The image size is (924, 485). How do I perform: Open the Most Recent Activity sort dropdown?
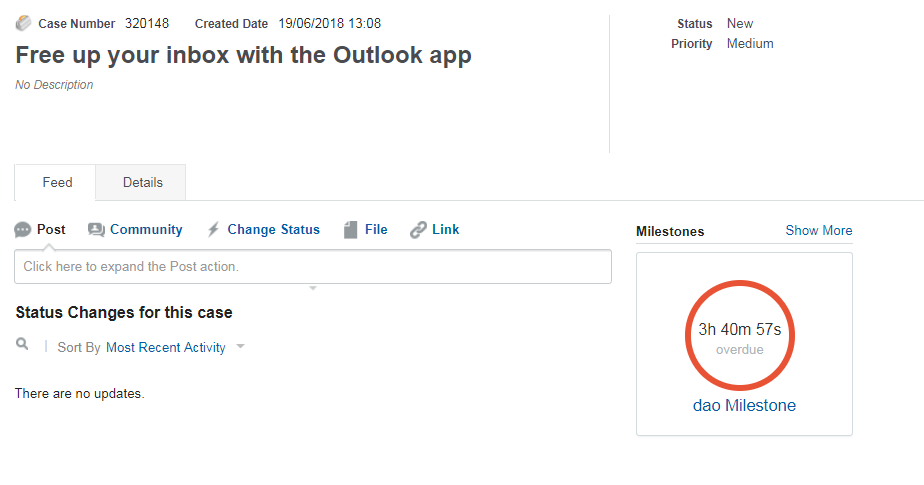point(165,348)
